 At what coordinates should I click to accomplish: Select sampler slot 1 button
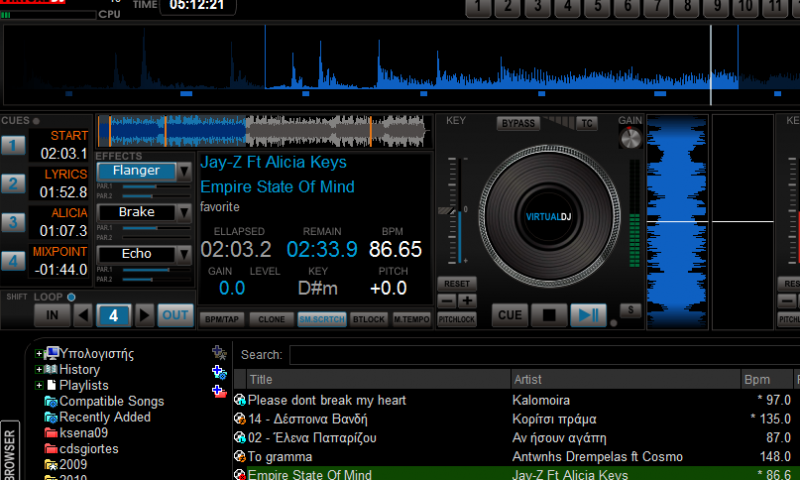point(478,7)
